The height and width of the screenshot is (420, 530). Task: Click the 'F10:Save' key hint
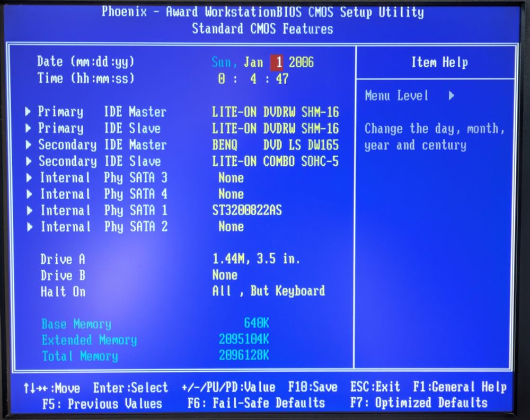[x=313, y=387]
